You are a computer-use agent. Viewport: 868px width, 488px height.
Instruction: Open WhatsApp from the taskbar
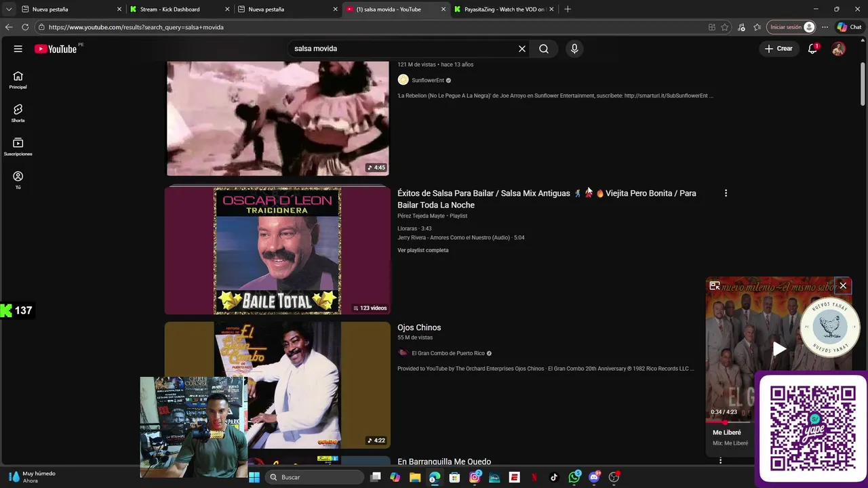(574, 477)
